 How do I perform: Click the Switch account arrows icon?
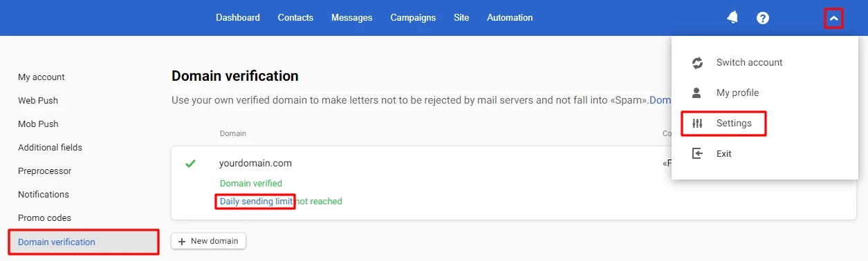[697, 63]
